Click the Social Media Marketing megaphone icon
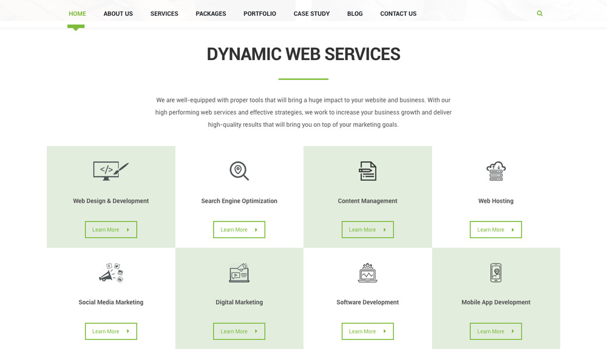This screenshot has height=364, width=607. pos(111,273)
